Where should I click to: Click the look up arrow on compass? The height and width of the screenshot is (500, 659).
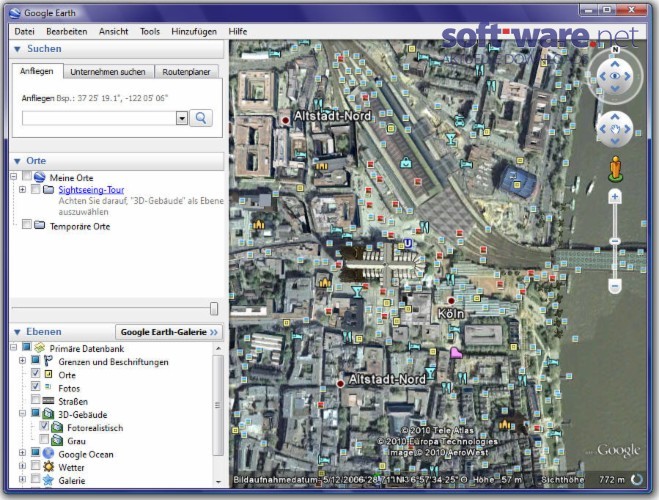(x=615, y=64)
